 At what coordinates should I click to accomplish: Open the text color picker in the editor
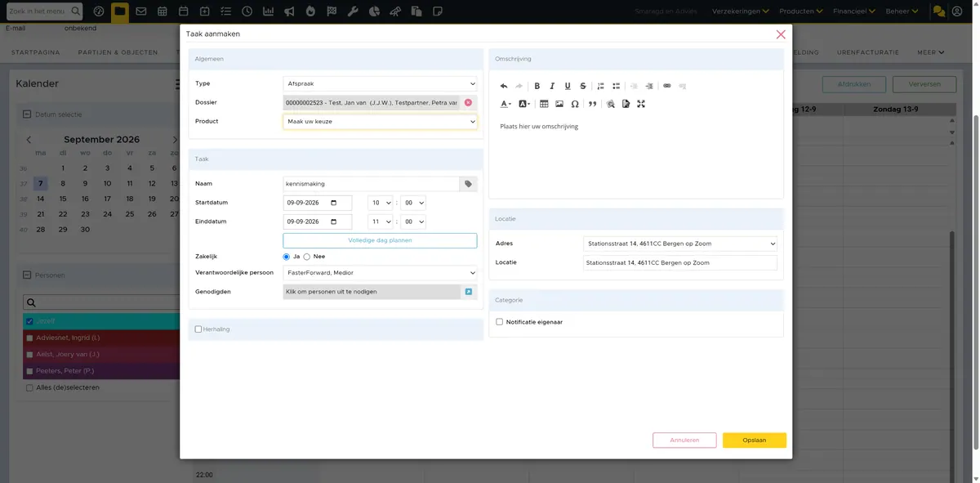tap(506, 104)
